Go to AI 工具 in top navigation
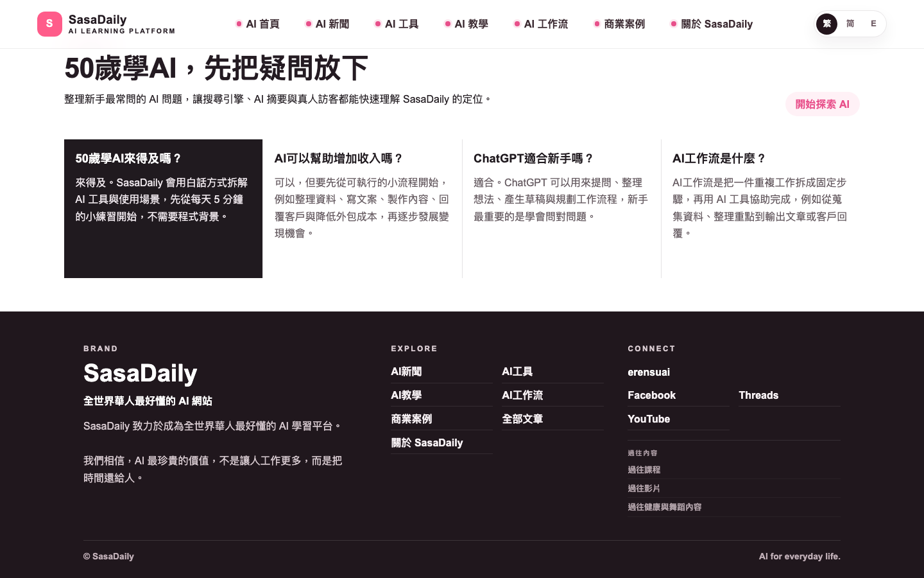924x578 pixels. click(397, 24)
